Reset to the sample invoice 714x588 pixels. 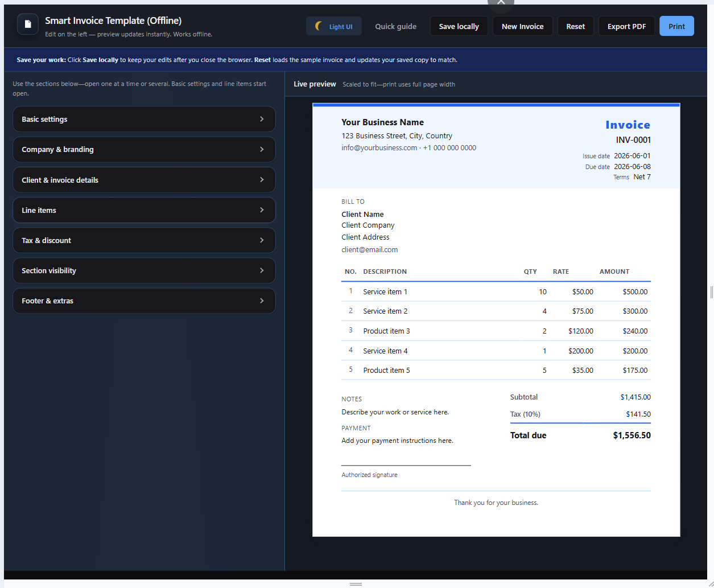tap(575, 26)
